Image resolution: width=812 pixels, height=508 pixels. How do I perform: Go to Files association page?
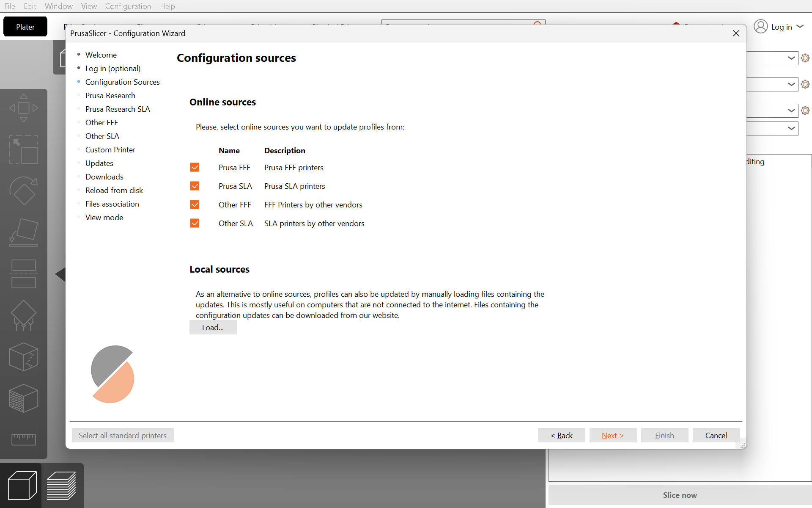[x=112, y=204]
